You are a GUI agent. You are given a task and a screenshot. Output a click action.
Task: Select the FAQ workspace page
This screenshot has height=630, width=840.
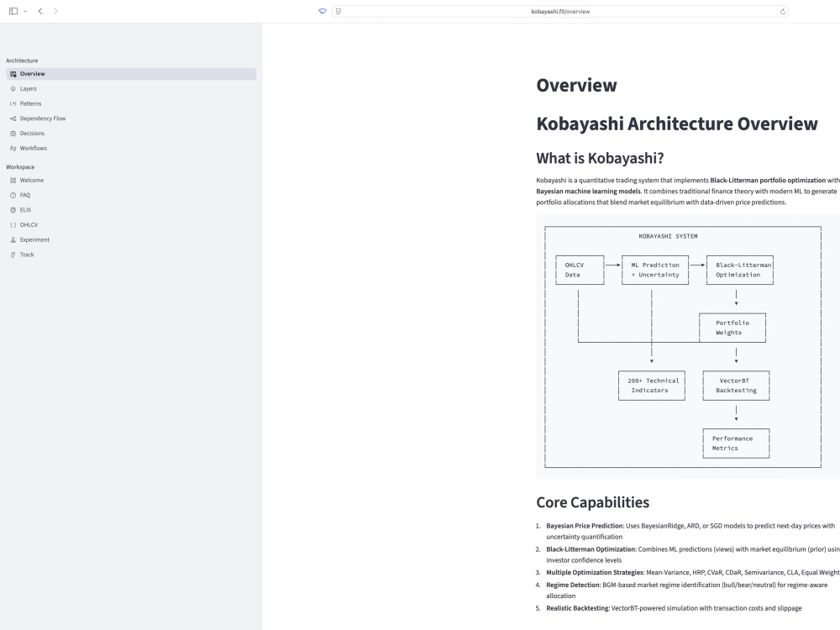coord(131,196)
